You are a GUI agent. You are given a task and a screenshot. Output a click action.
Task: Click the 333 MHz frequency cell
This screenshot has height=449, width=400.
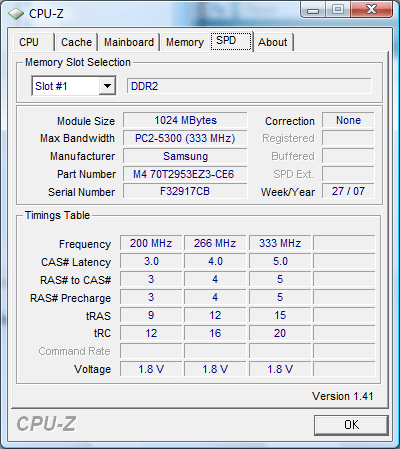[280, 243]
